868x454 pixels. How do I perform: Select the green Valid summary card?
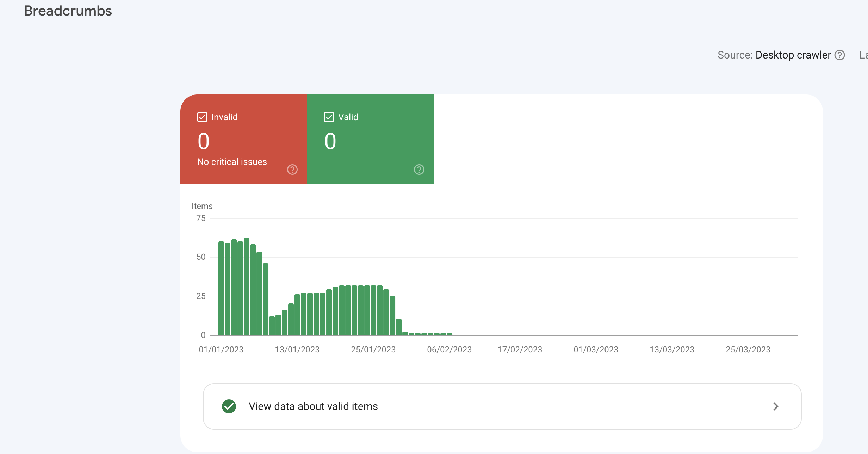coord(371,139)
